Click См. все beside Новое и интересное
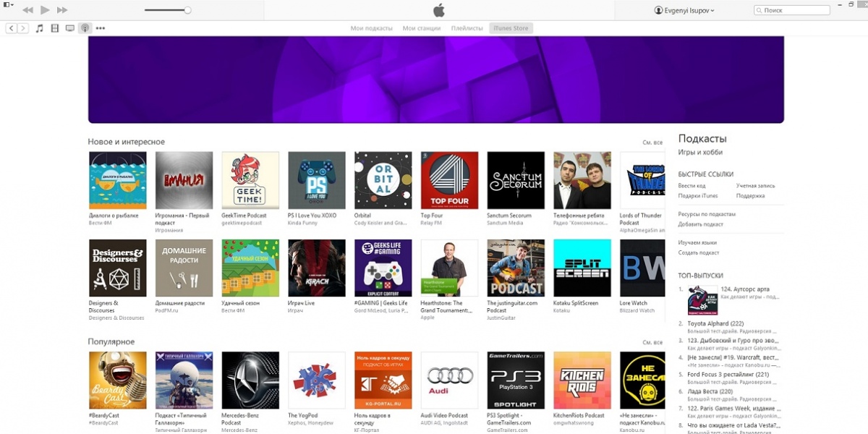 652,142
